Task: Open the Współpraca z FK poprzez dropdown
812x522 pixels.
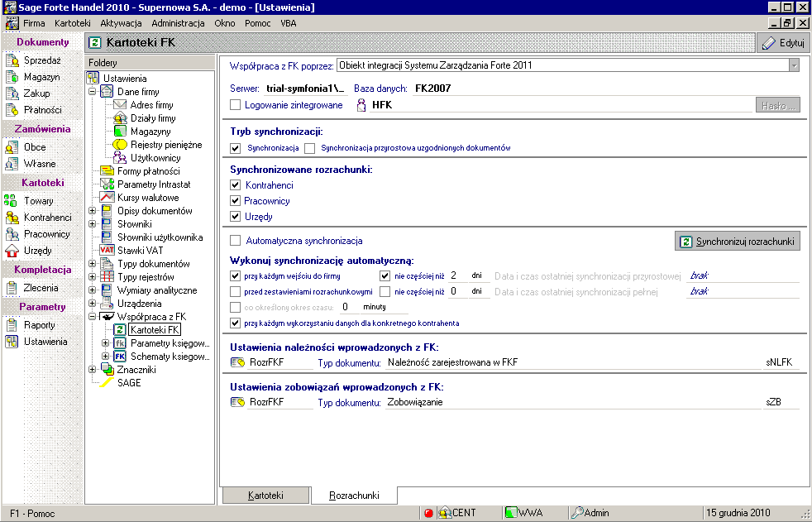Action: point(794,65)
